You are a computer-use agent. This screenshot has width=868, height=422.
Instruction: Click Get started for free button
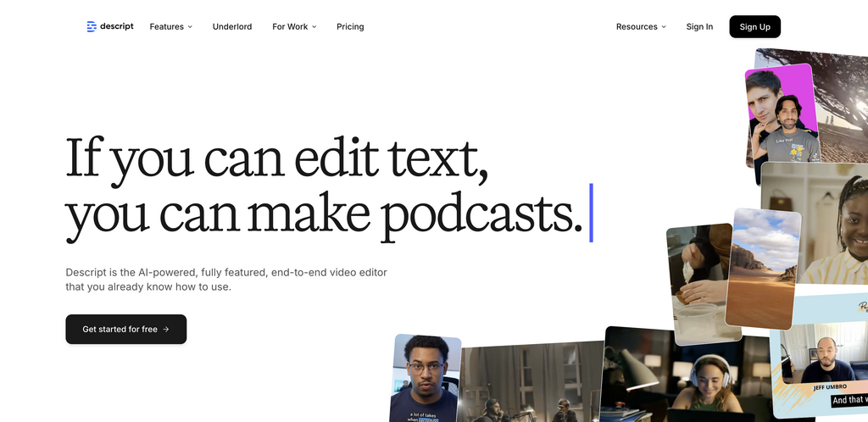(126, 329)
